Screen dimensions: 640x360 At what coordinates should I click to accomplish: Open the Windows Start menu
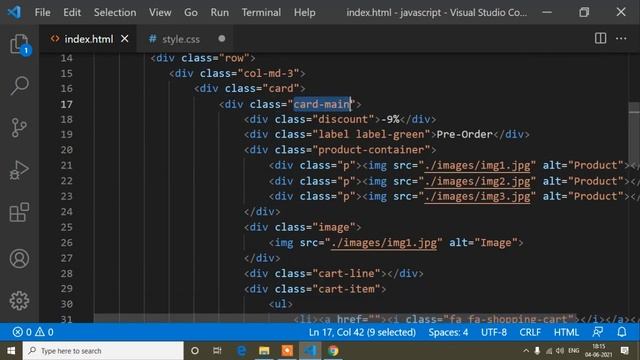[11, 351]
